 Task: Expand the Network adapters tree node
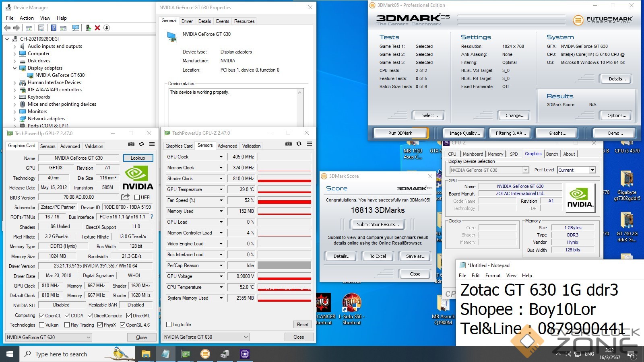coord(15,119)
